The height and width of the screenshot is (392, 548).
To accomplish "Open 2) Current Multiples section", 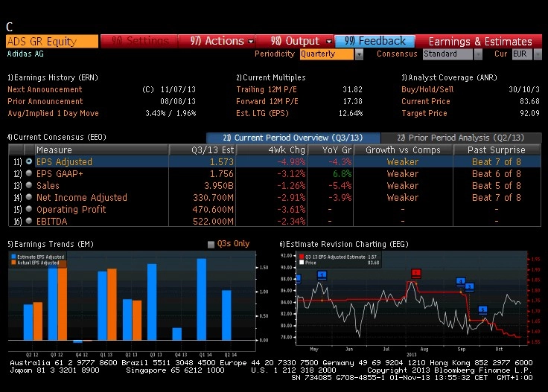I will [271, 77].
